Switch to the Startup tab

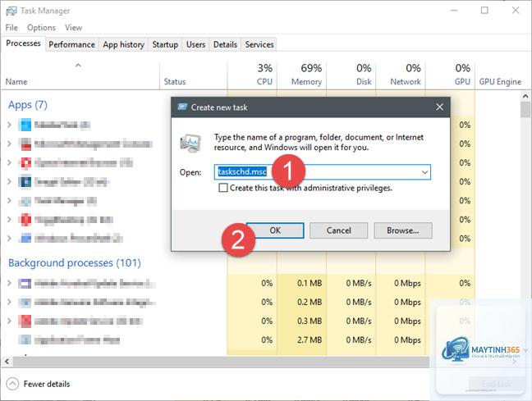165,44
